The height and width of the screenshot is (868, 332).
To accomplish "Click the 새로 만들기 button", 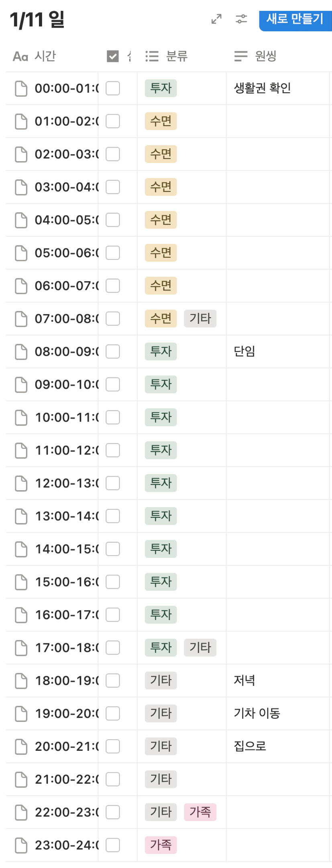I will [295, 19].
